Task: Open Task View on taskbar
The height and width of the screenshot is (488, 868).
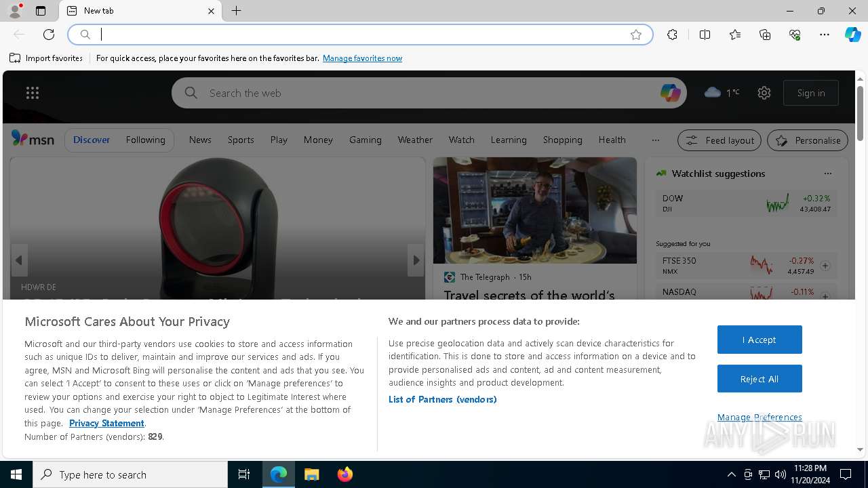Action: 244,474
